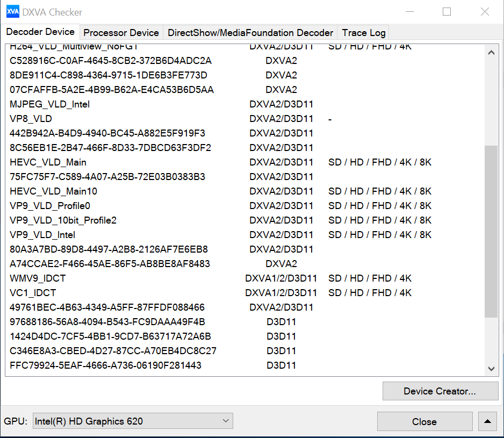504x438 pixels.
Task: Click resolutions SD / HD / FHD / 4K for WMV9_IDCT
Action: [370, 278]
